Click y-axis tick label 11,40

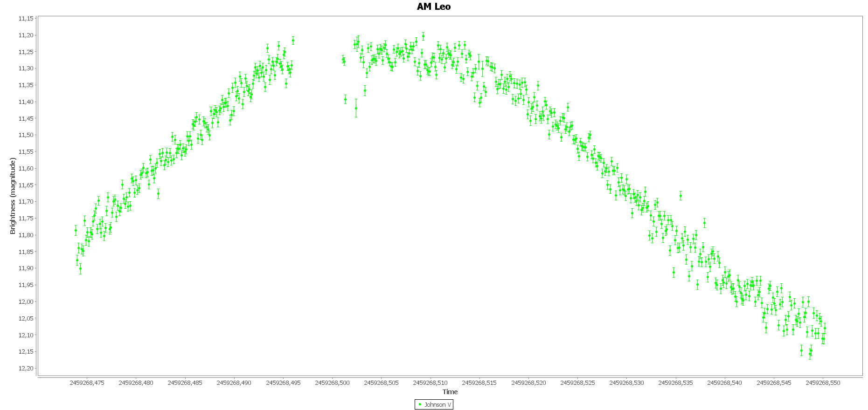26,102
